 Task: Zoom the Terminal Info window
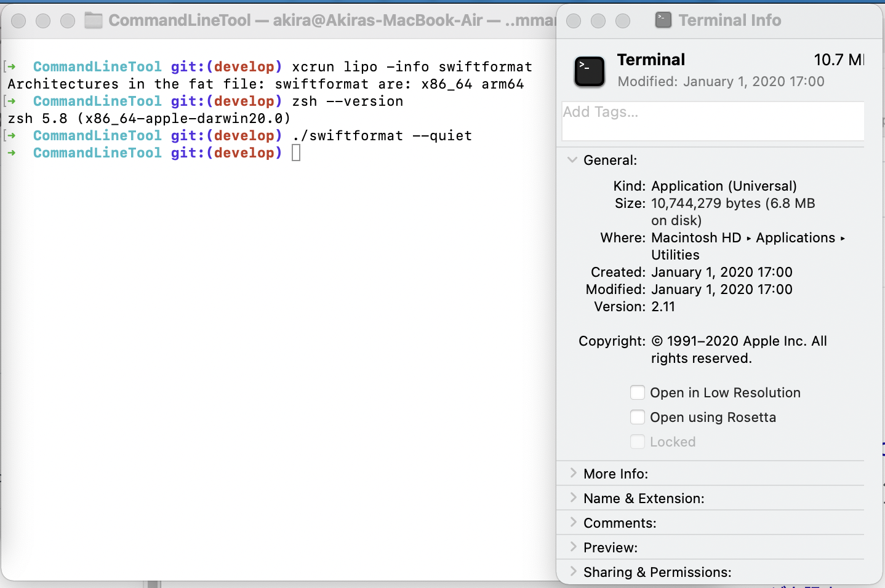[x=623, y=21]
